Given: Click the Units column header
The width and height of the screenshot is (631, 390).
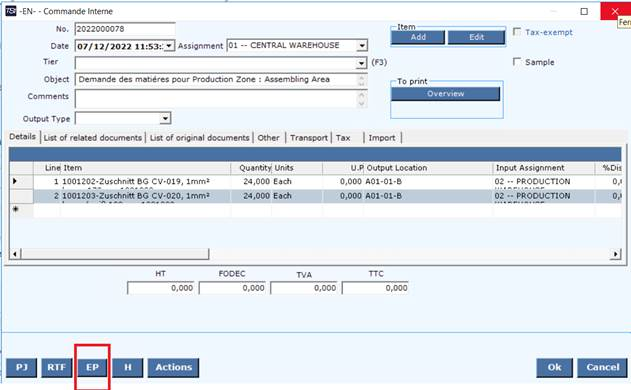Looking at the screenshot, I should (297, 168).
